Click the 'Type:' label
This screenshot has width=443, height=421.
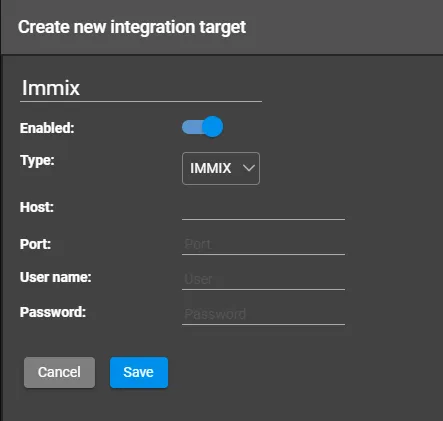point(37,160)
